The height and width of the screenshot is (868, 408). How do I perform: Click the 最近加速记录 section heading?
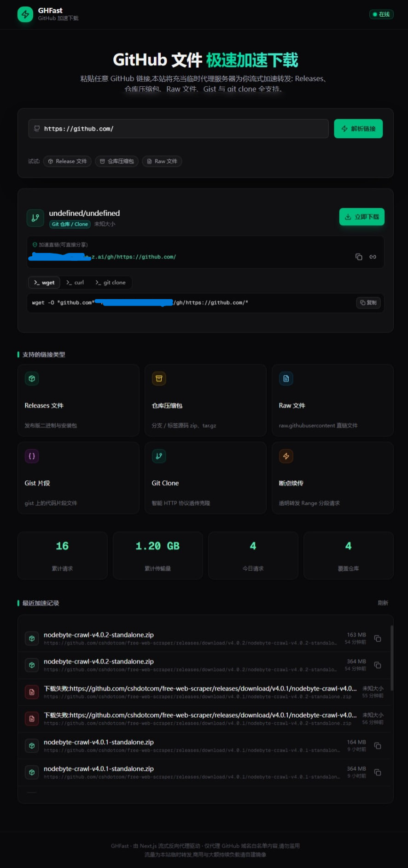point(41,603)
